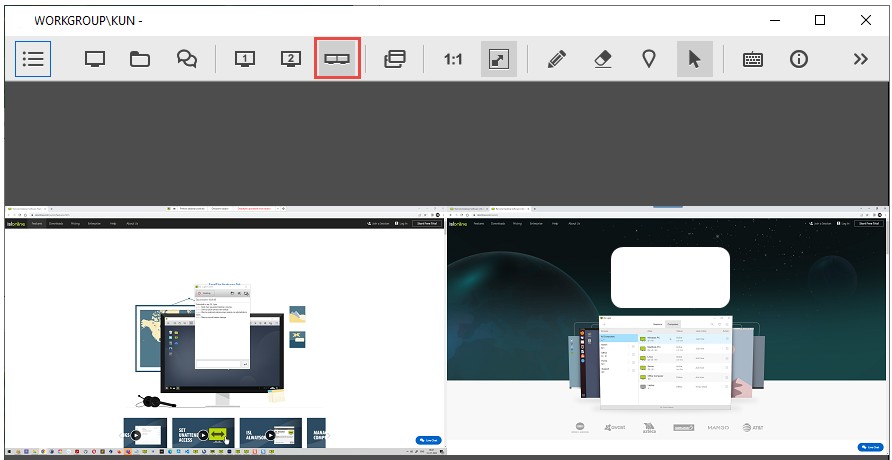Screen dimensions: 892x460
Task: Toggle the mouse cursor pointer tool
Action: pyautogui.click(x=695, y=59)
